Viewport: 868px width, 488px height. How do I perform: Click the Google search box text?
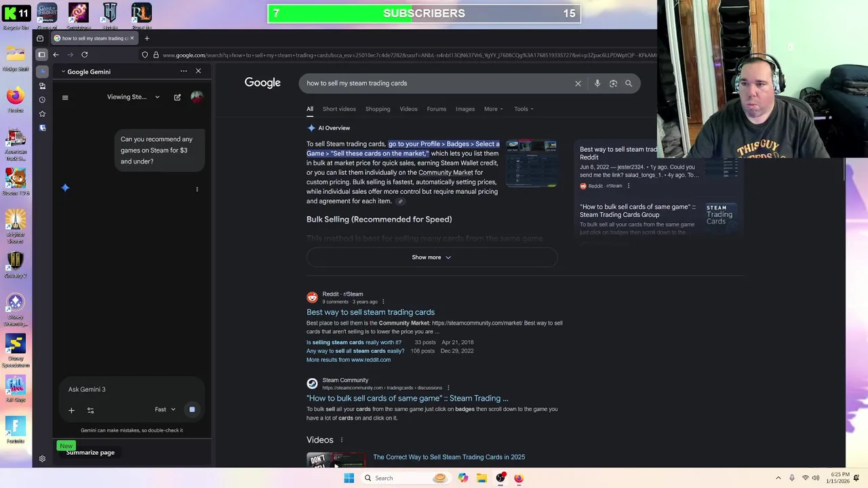pyautogui.click(x=357, y=83)
